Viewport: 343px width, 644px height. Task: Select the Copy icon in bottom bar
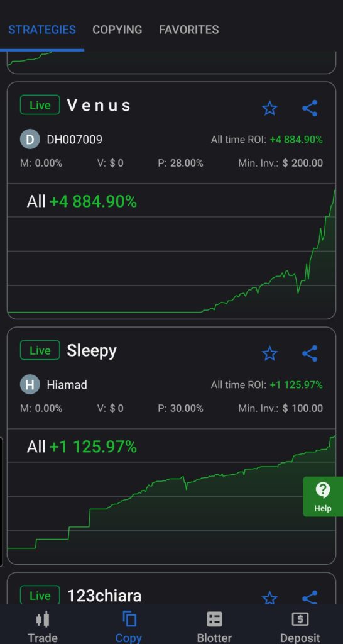[129, 619]
